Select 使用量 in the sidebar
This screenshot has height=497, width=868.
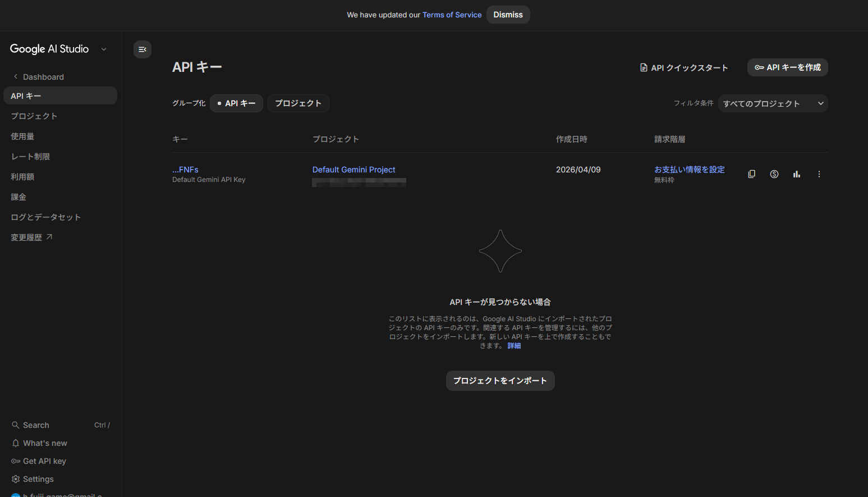point(22,136)
